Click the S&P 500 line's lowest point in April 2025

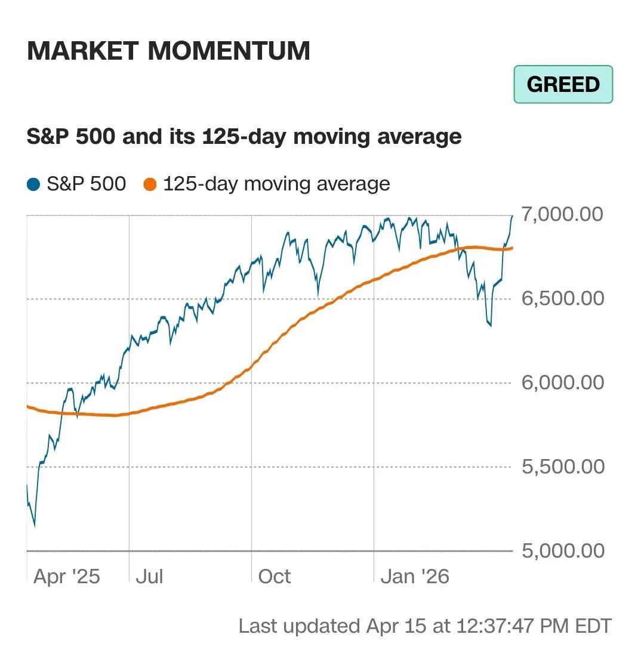(34, 526)
